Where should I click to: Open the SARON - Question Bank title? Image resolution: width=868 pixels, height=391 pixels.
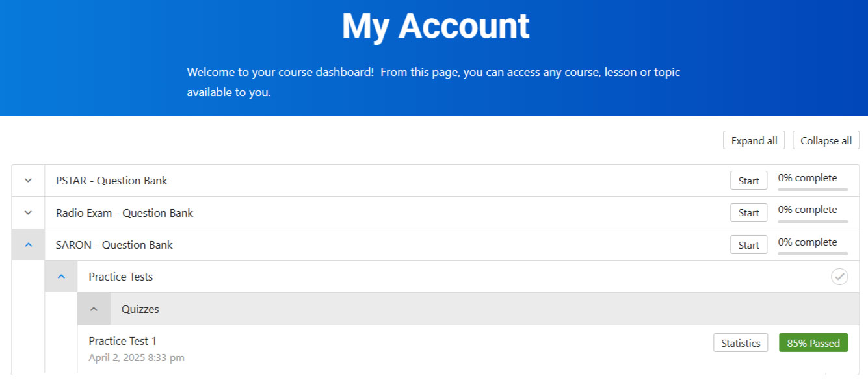pos(114,245)
